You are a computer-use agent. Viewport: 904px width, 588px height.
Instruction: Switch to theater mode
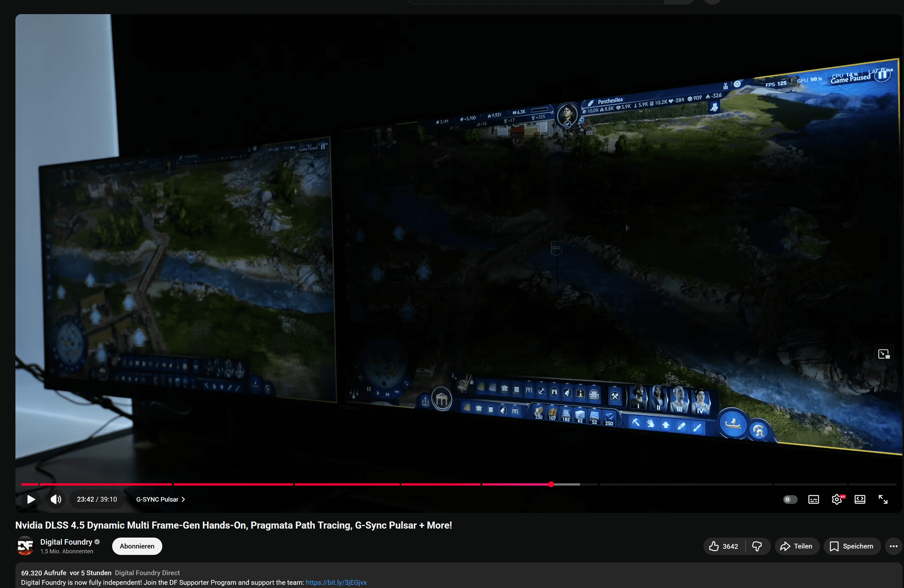860,499
